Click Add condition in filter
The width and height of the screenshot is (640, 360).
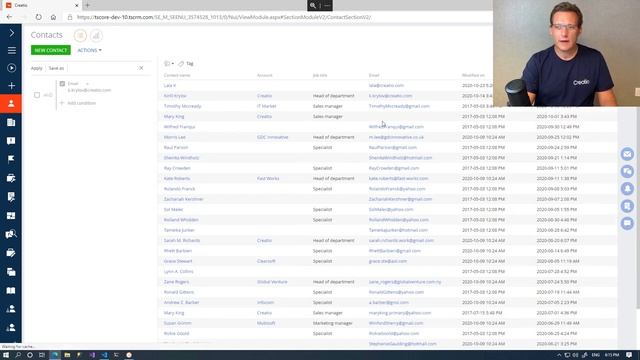click(x=78, y=103)
